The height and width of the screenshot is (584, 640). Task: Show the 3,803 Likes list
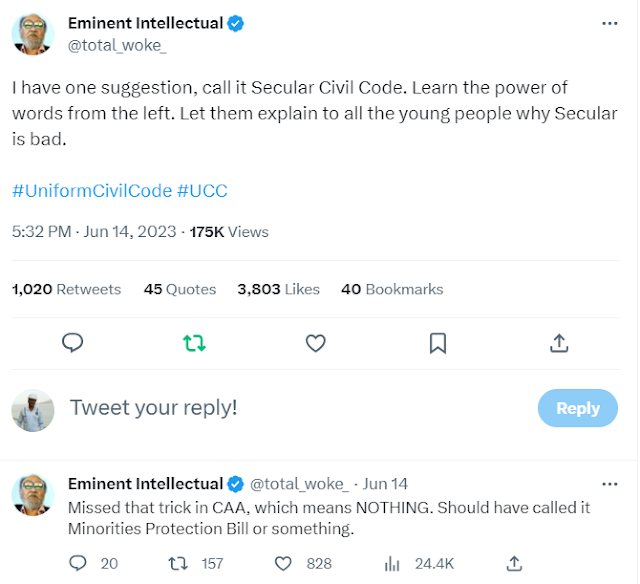(278, 289)
